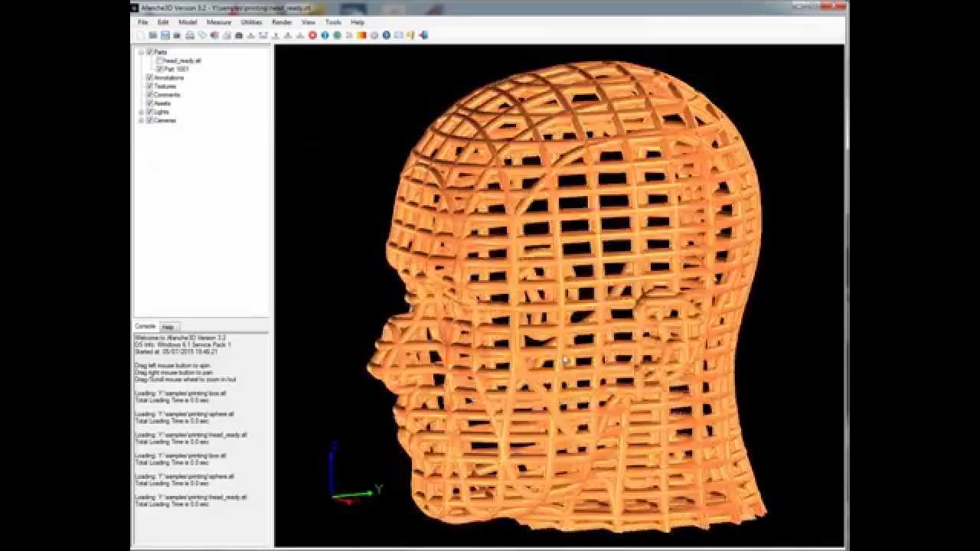
Task: Switch to the Console tab
Action: (145, 327)
